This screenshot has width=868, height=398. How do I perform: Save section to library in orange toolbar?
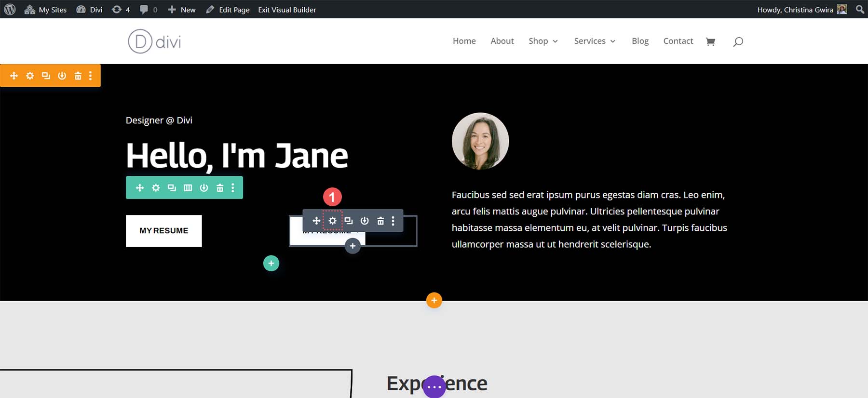point(62,76)
